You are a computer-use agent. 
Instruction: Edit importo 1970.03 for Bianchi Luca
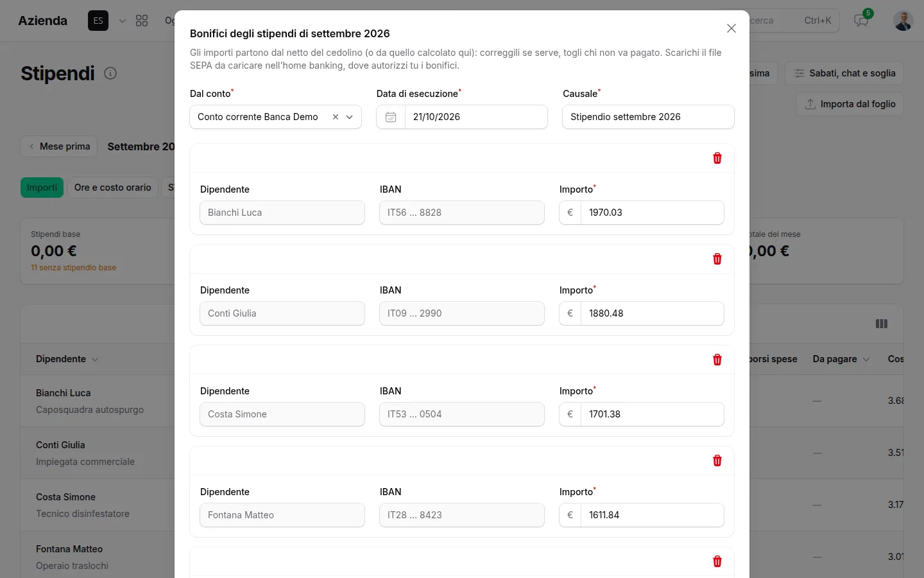(652, 213)
